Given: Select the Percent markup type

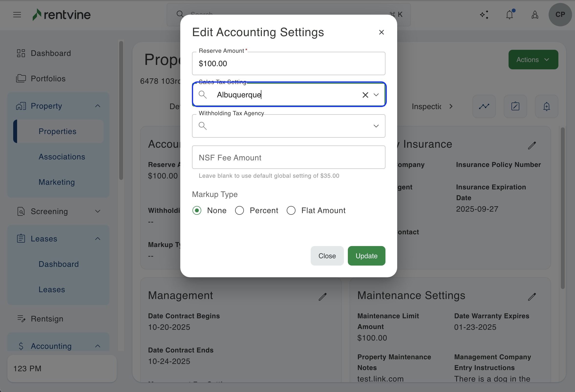Looking at the screenshot, I should (239, 211).
